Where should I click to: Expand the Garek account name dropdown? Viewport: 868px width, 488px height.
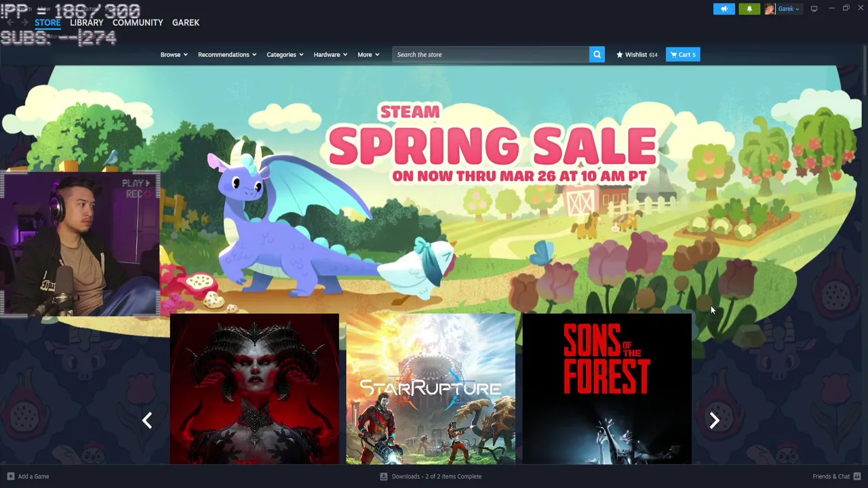click(789, 9)
